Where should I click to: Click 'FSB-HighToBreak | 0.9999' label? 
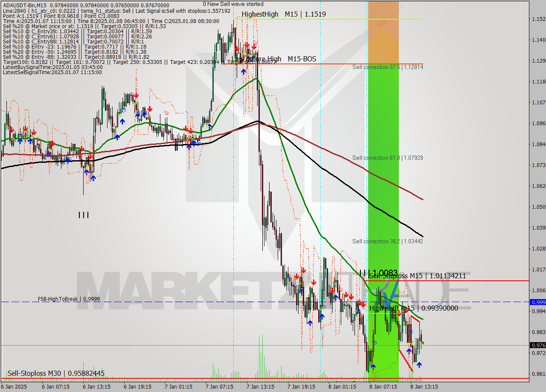click(x=69, y=299)
